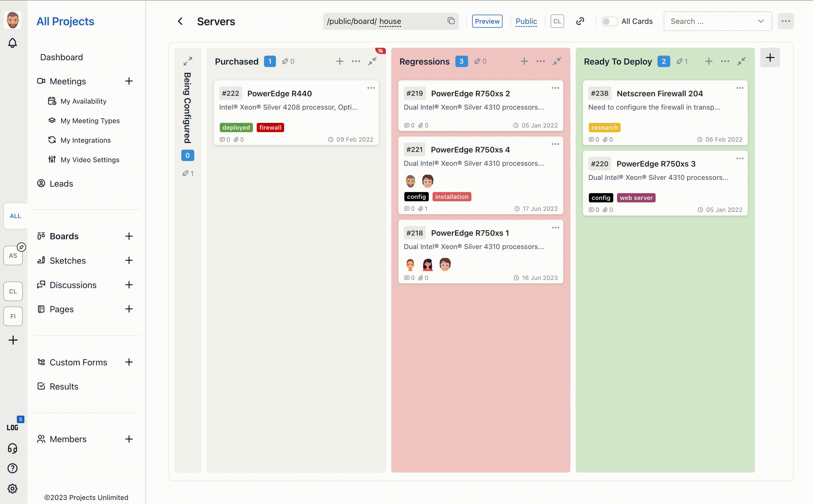Click the Public link
The image size is (813, 504).
pos(526,21)
